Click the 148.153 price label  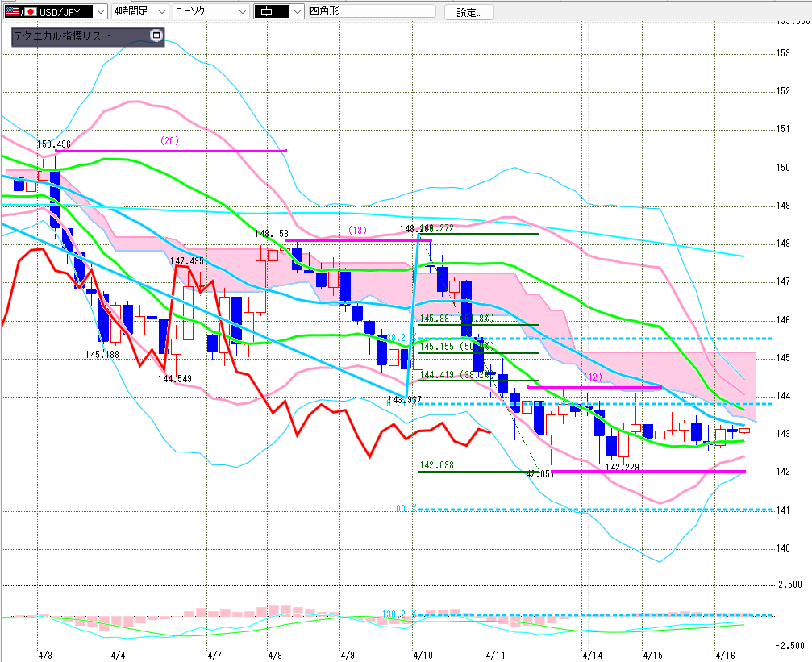click(272, 234)
